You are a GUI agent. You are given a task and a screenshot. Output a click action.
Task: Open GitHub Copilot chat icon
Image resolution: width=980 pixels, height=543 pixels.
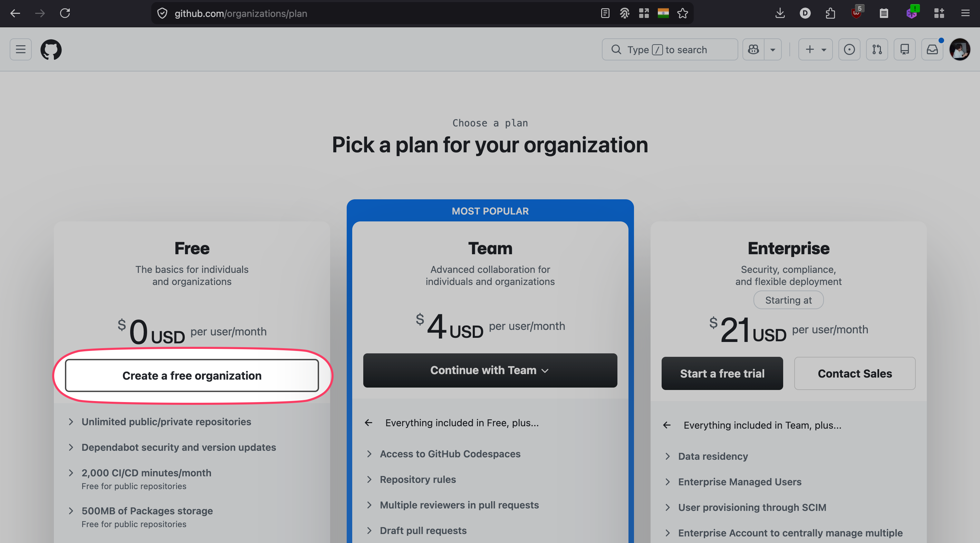click(753, 49)
